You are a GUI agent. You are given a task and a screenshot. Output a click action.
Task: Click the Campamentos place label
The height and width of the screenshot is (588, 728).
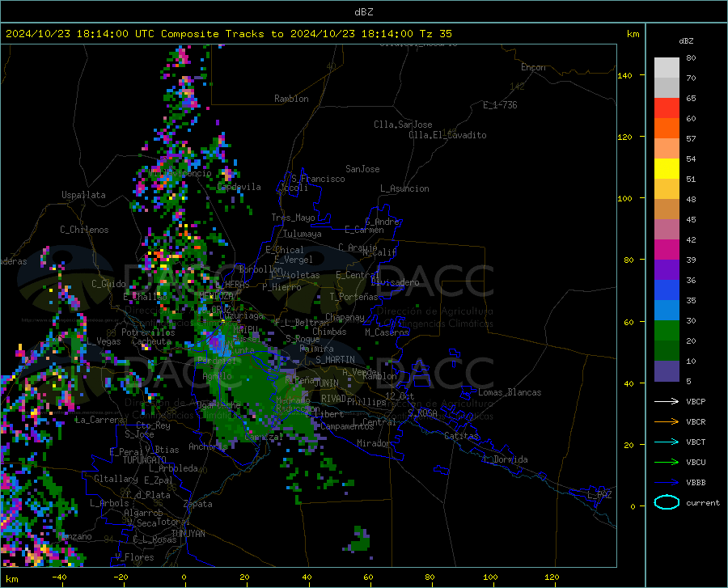coord(347,426)
